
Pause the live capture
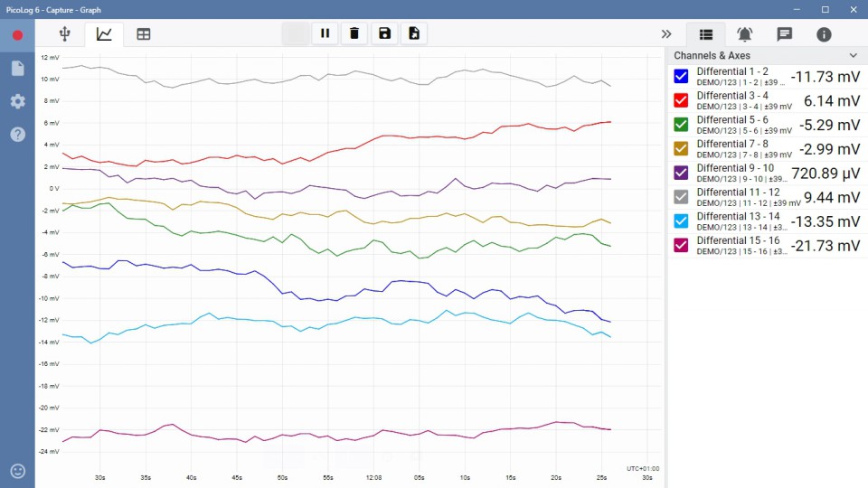tap(325, 33)
